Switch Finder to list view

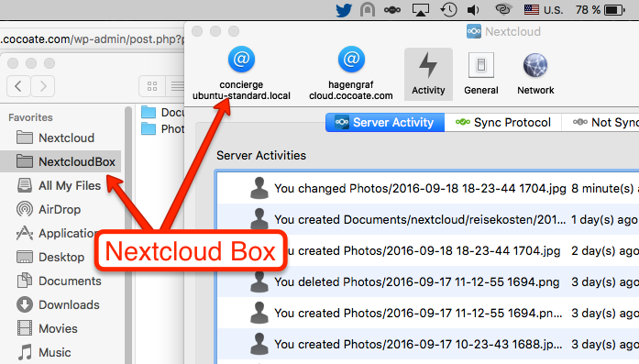tap(175, 86)
